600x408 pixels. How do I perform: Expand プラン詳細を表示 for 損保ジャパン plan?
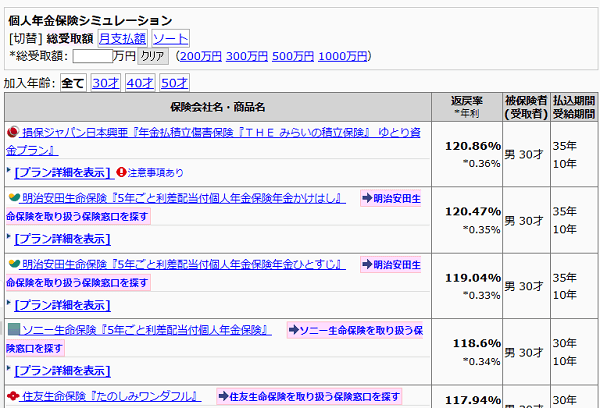click(64, 173)
